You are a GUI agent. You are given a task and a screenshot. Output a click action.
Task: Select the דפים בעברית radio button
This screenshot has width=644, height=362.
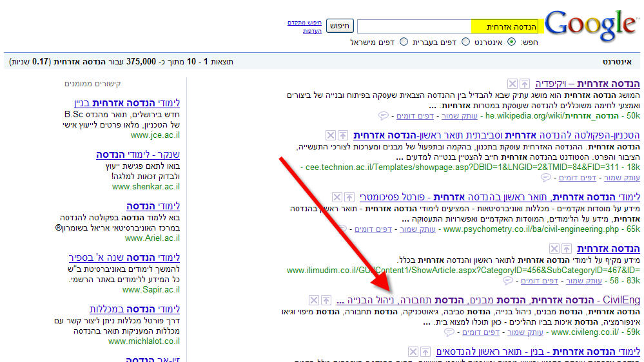coord(465,42)
